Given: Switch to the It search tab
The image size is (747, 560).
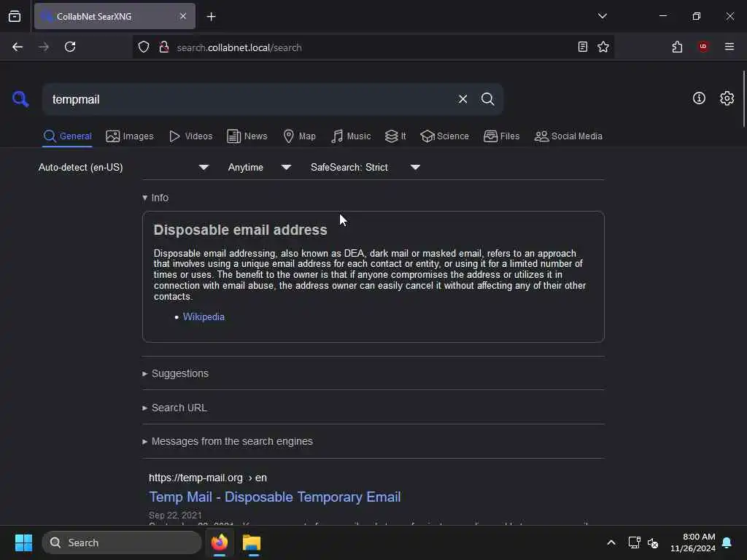Looking at the screenshot, I should point(395,136).
